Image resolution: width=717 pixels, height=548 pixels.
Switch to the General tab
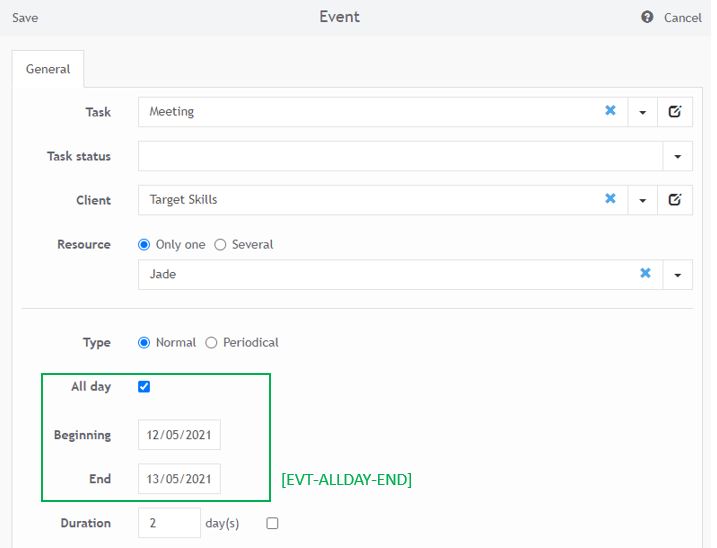coord(48,70)
